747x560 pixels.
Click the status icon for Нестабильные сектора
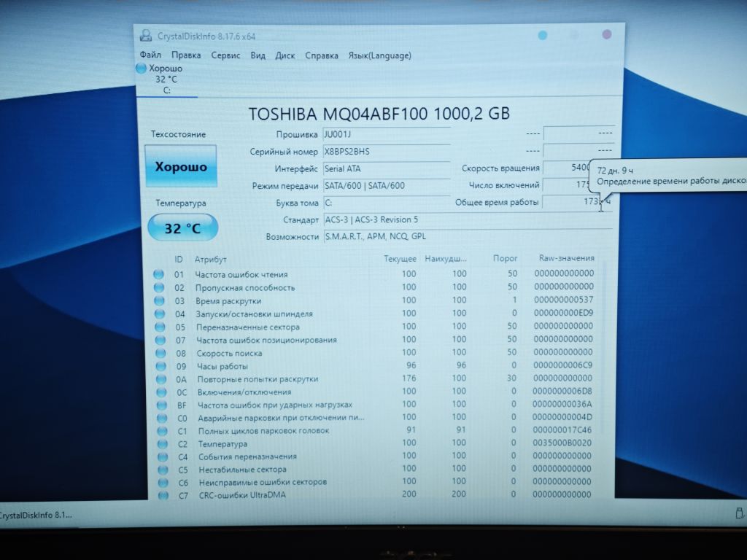click(x=163, y=470)
